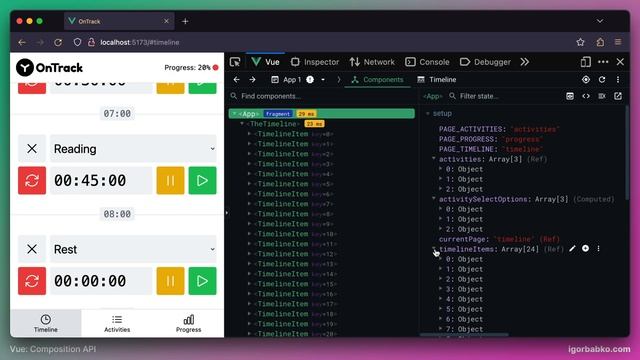Go to the Activities page in navigation

pyautogui.click(x=117, y=324)
